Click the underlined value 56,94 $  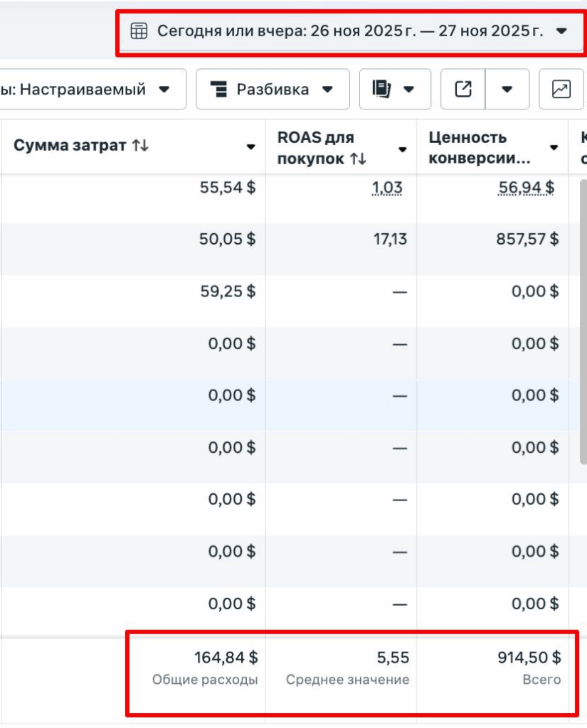[x=526, y=188]
